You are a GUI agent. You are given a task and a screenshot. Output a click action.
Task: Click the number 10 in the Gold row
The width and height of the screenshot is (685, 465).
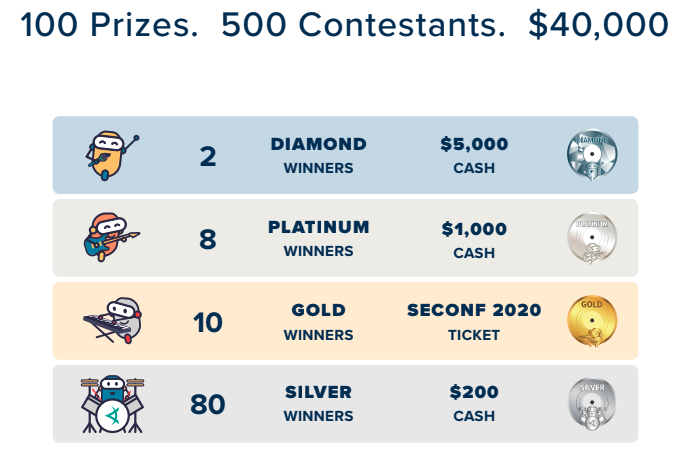(x=208, y=322)
